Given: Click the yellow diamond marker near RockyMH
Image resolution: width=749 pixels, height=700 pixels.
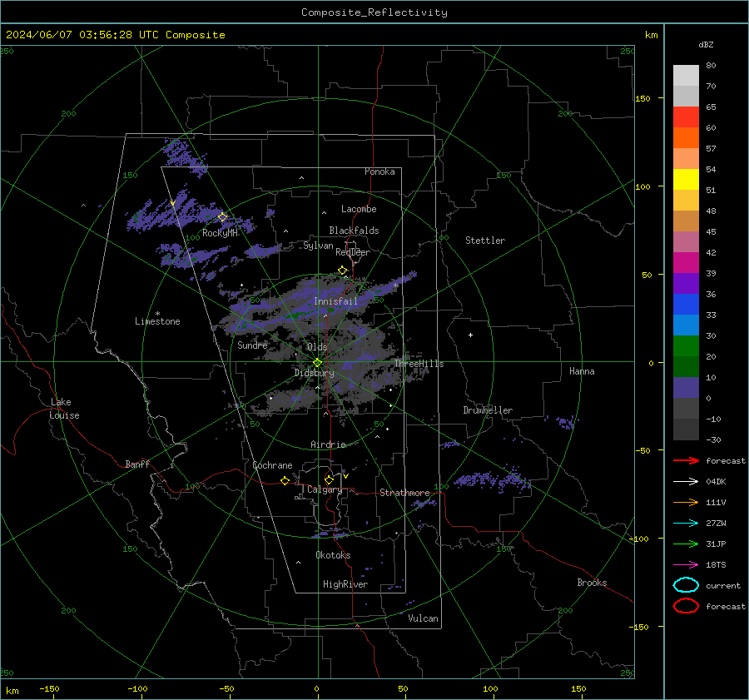Looking at the screenshot, I should (222, 217).
